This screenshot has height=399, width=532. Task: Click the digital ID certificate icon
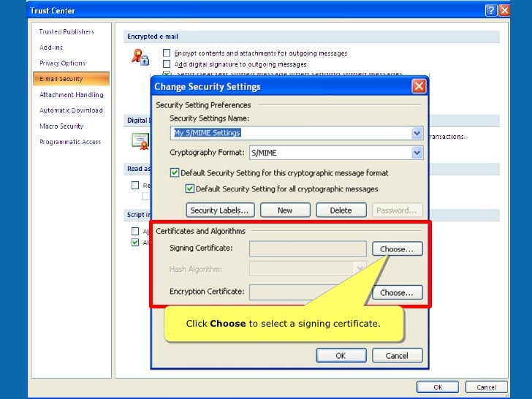140,141
